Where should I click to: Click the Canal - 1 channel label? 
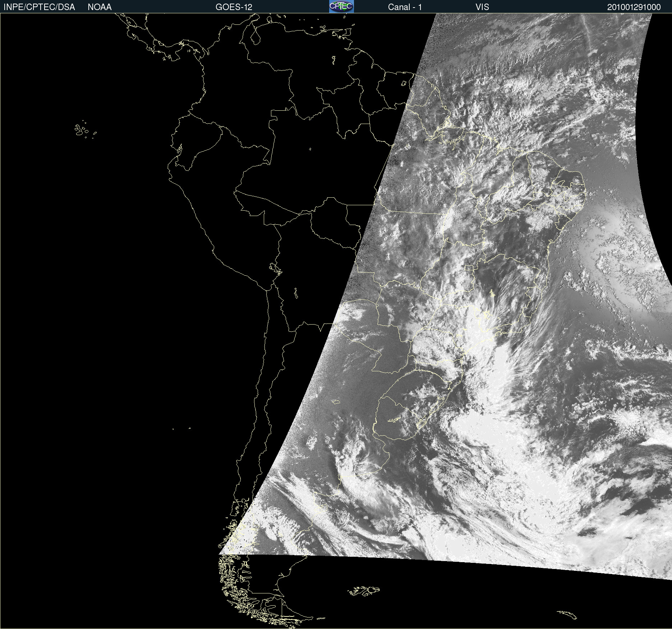point(405,7)
